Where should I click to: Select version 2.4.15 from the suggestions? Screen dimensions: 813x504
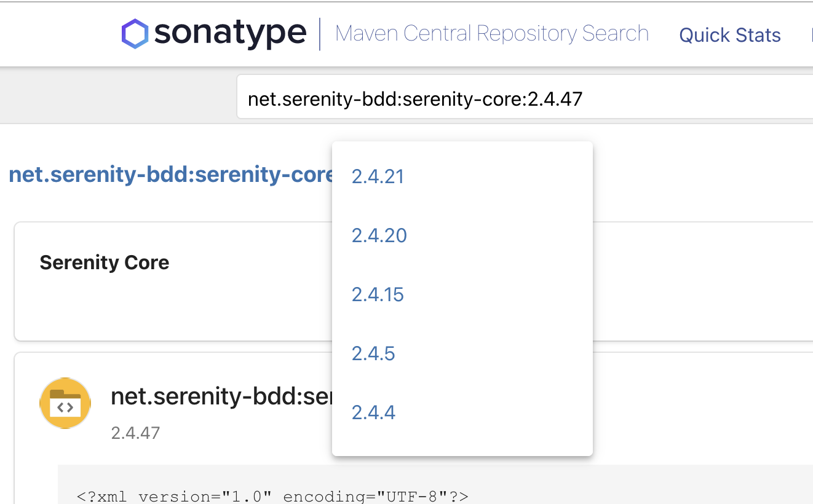(x=378, y=294)
